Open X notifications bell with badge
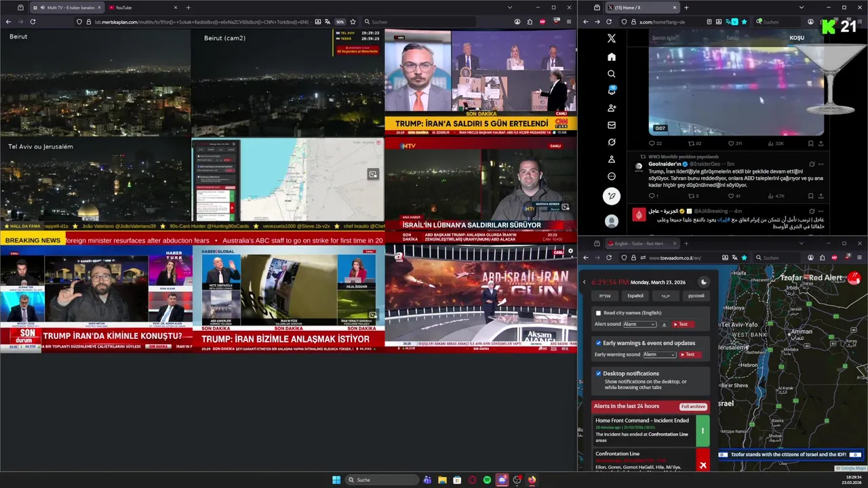 pos(612,91)
